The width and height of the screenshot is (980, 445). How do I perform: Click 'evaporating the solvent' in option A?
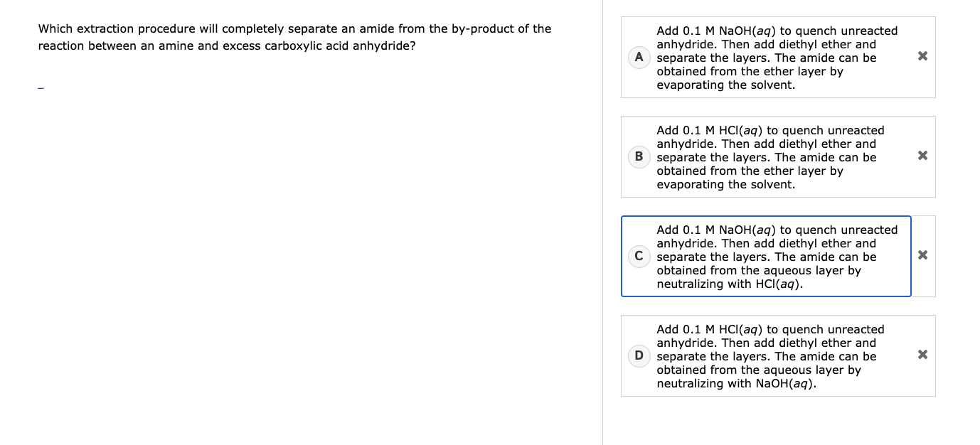click(x=725, y=85)
